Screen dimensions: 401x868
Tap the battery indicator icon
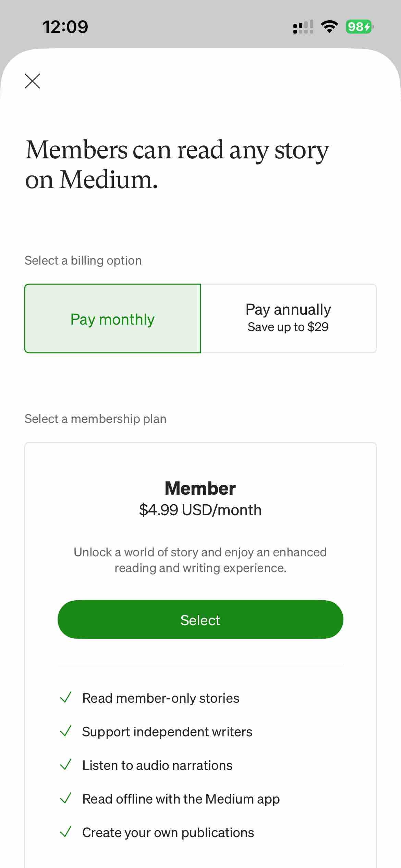pyautogui.click(x=359, y=27)
